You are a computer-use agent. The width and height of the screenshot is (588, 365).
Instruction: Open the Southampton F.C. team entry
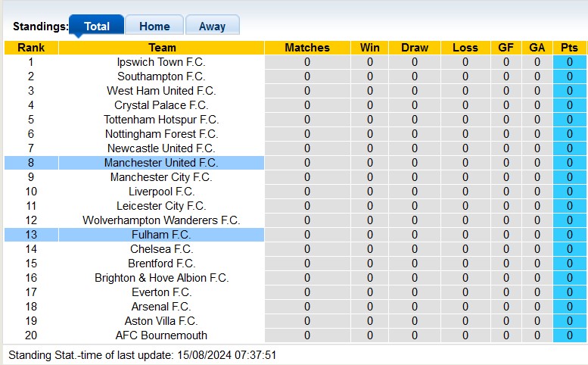(x=161, y=76)
